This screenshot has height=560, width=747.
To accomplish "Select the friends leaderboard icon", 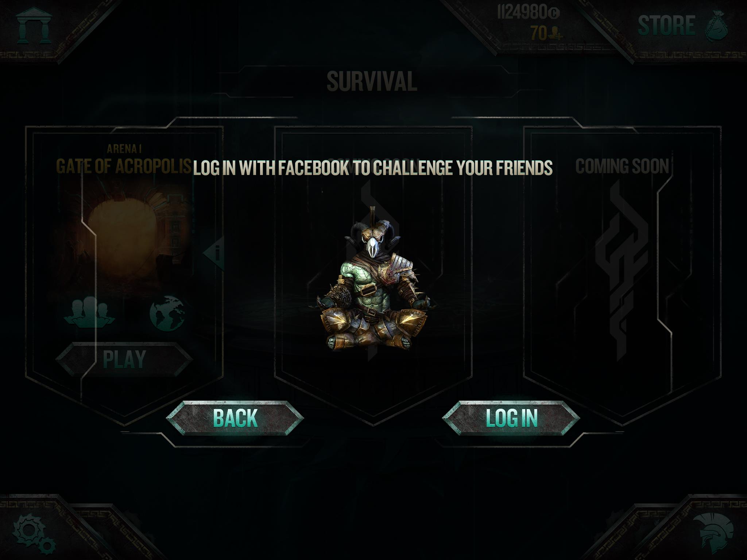I will (89, 312).
